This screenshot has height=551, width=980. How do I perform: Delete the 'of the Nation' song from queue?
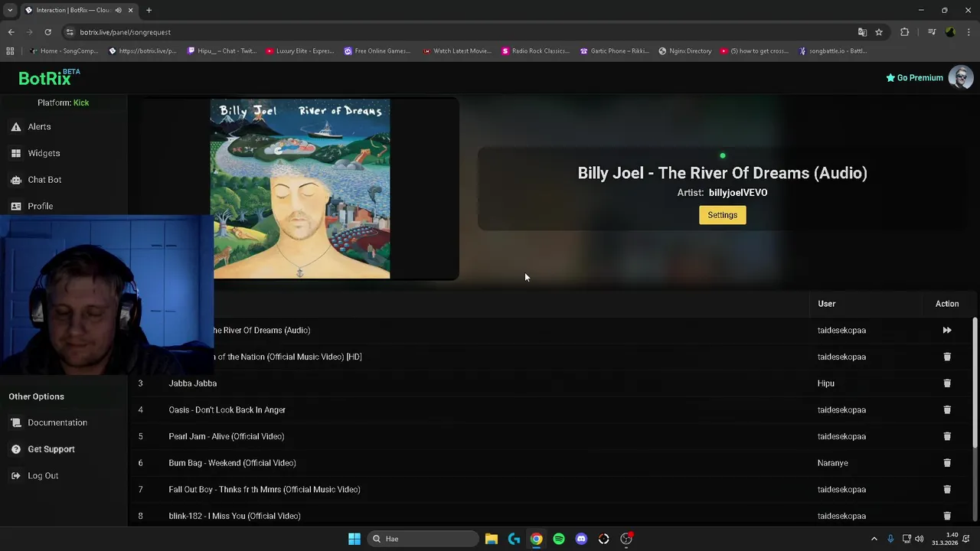(x=947, y=357)
